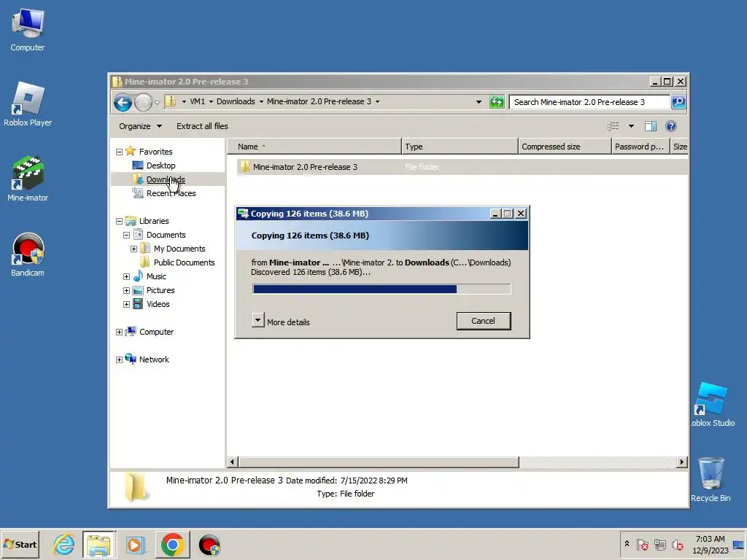747x560 pixels.
Task: Click the copy progress bar
Action: click(382, 289)
